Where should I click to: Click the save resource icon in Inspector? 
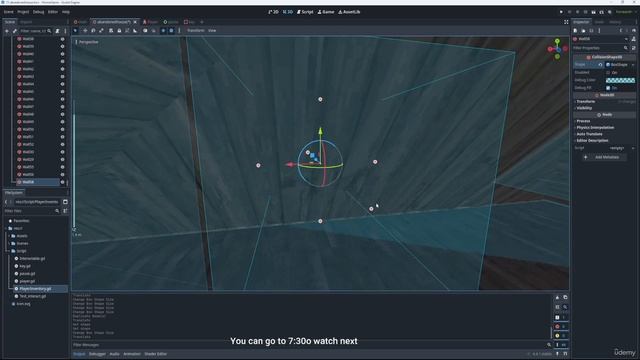coord(591,31)
